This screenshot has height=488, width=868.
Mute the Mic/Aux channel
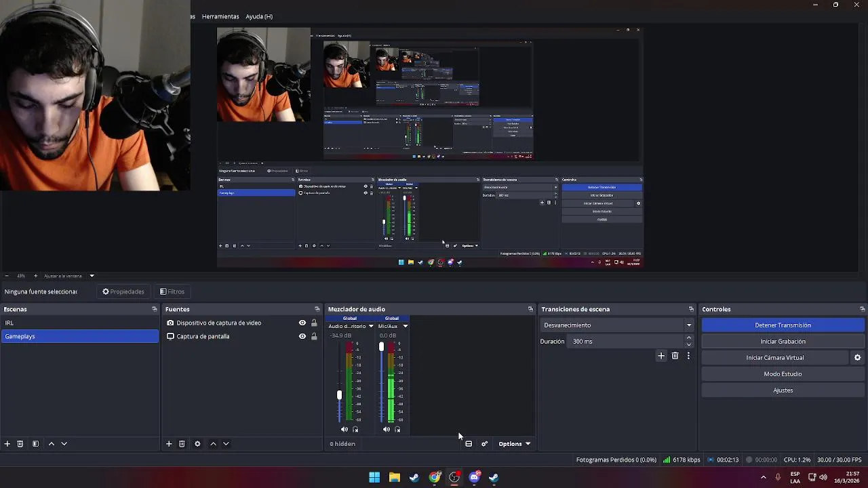tap(386, 429)
